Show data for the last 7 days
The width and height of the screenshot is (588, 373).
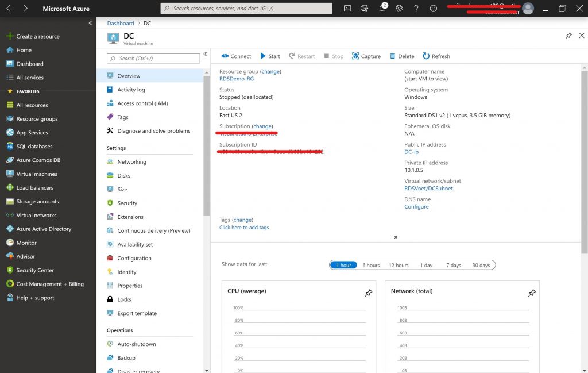pos(452,265)
